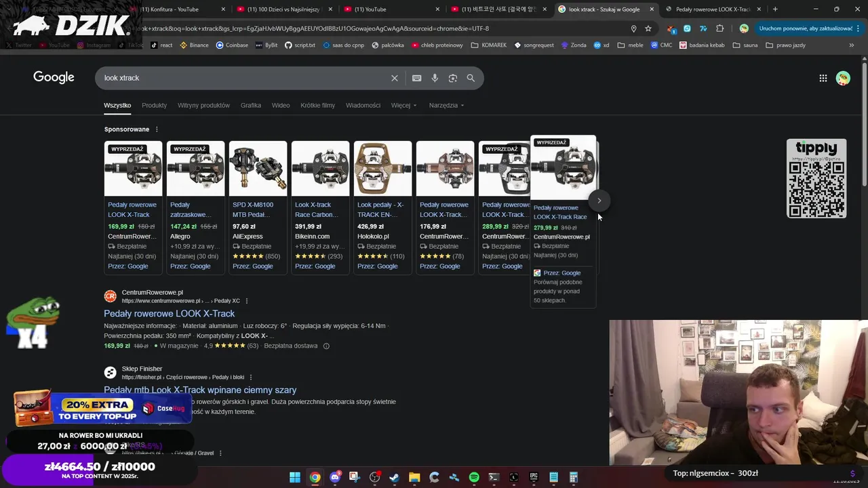Show hidden bookmarks with double chevron
Viewport: 868px width, 488px height.
(852, 45)
